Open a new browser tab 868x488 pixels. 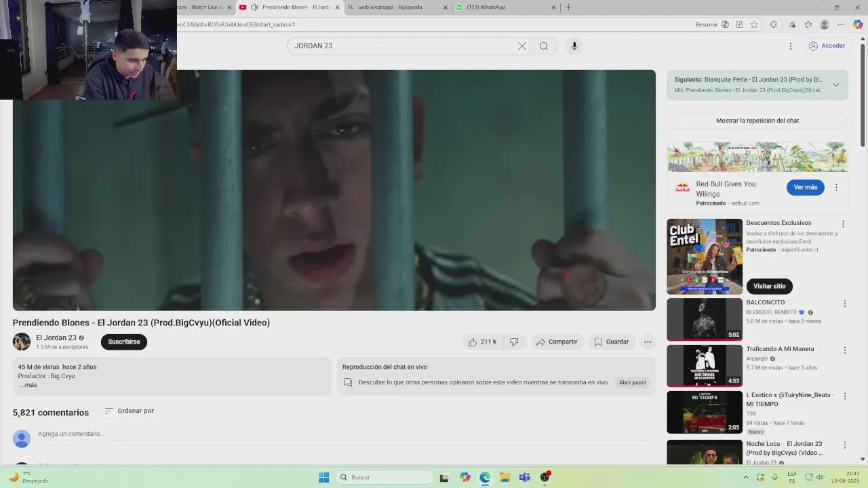568,7
